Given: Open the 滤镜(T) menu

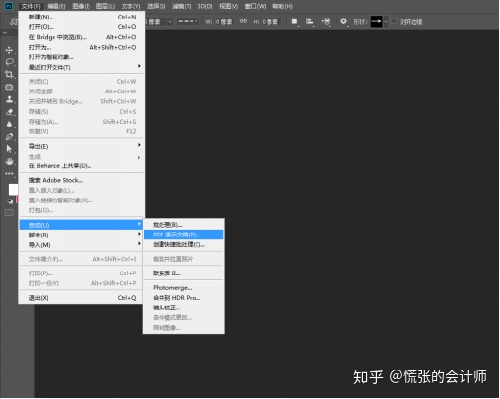Looking at the screenshot, I should point(182,6).
